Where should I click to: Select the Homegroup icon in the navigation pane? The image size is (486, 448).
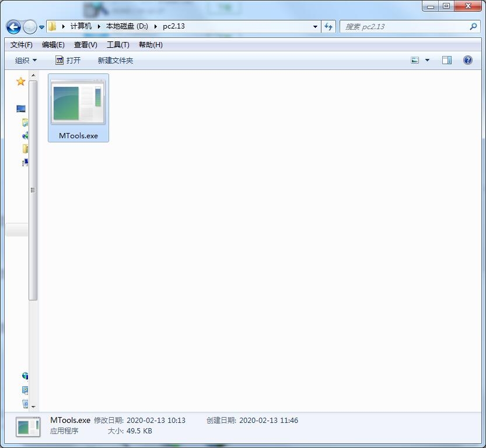coord(25,135)
